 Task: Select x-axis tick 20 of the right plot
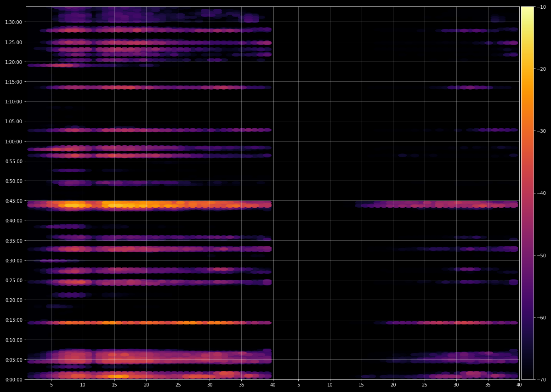pos(393,385)
